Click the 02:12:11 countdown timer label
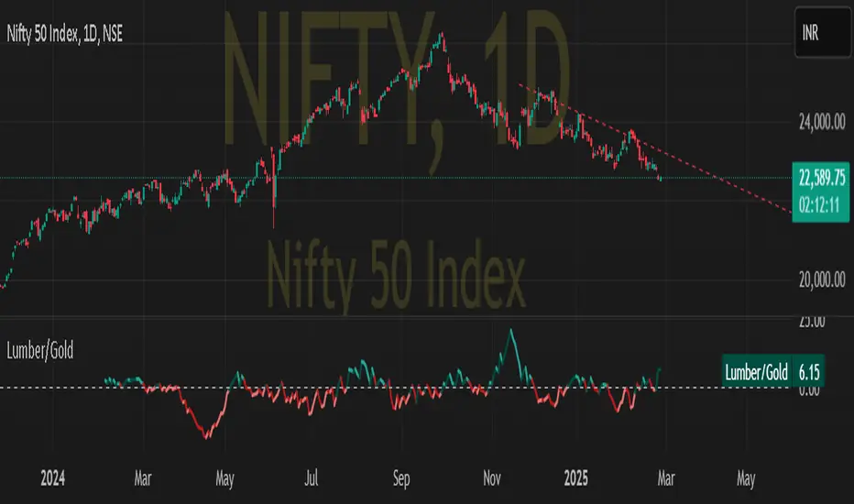Screen dimensions: 854x504 [x=819, y=205]
